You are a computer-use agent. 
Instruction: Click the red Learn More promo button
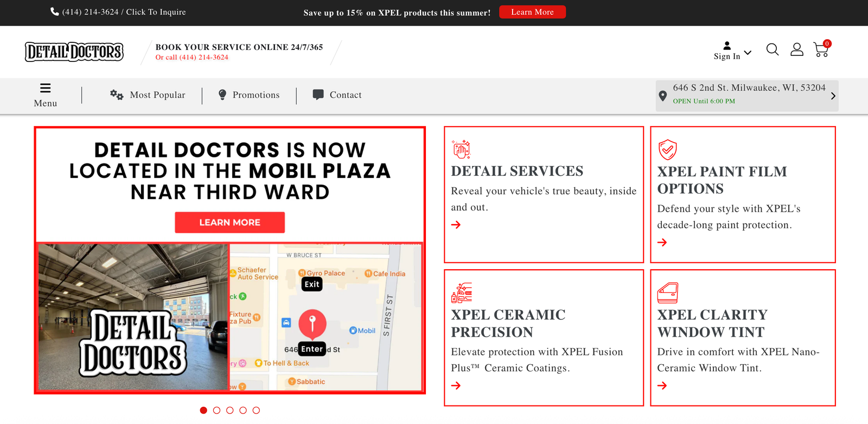click(x=532, y=12)
